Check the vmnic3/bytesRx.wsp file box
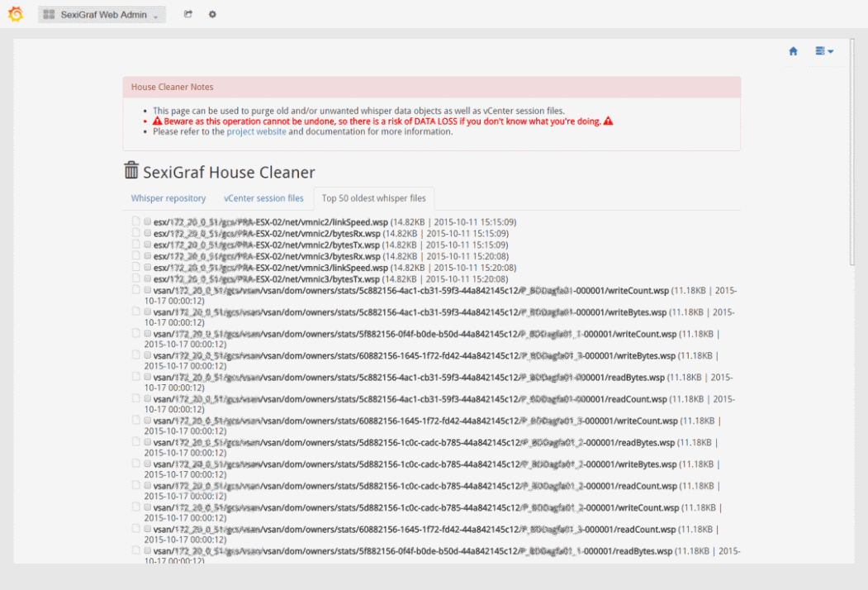868x590 pixels. [x=148, y=256]
